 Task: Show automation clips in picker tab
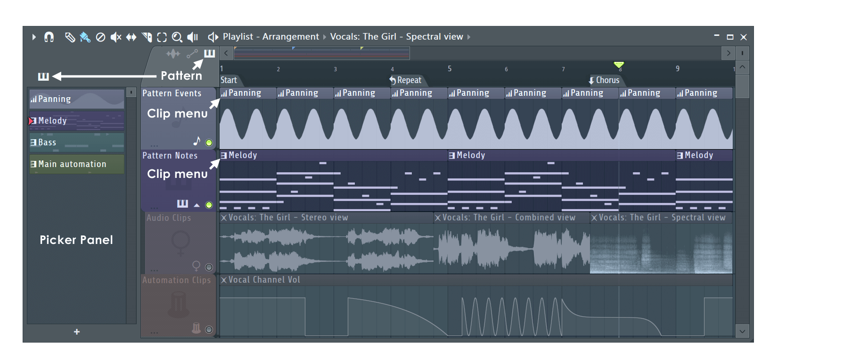[x=192, y=54]
